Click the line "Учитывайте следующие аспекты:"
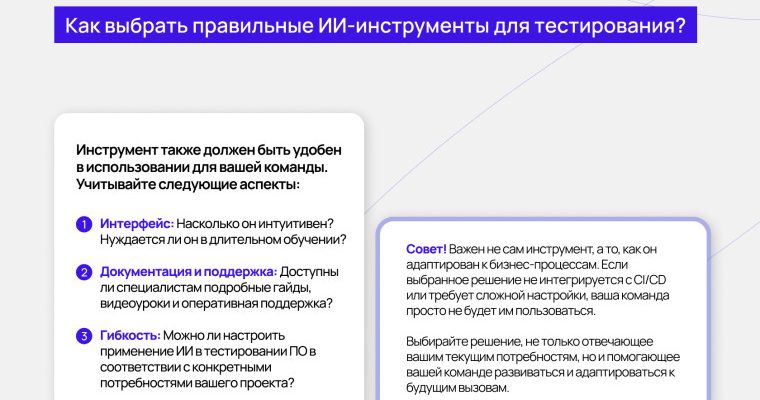This screenshot has height=400, width=760. (x=187, y=184)
